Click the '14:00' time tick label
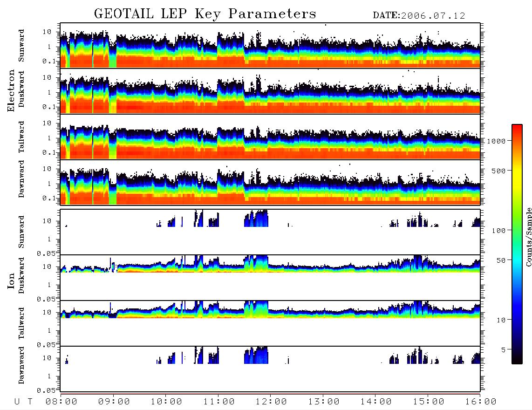532x410 pixels. click(x=376, y=402)
